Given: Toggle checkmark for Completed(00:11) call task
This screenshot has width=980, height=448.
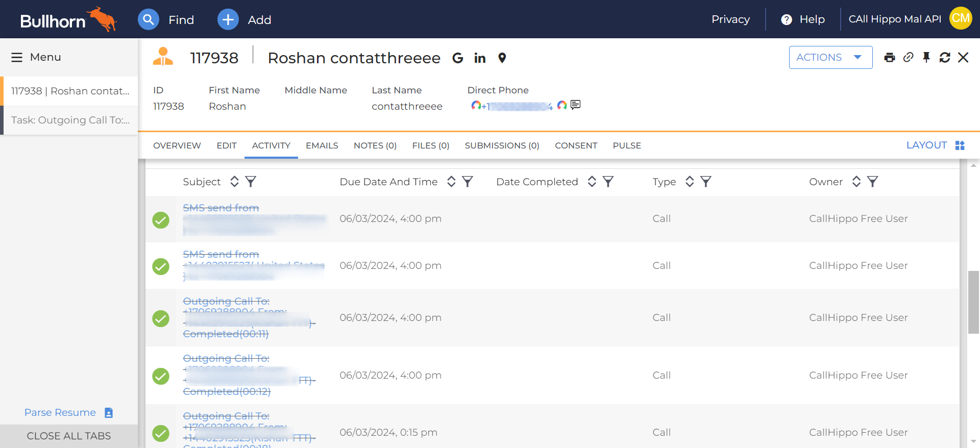Looking at the screenshot, I should click(x=161, y=318).
